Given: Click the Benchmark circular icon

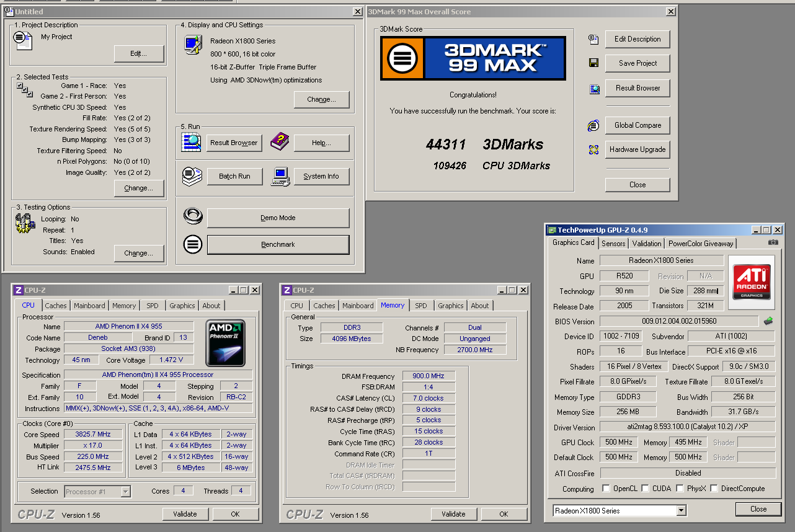Looking at the screenshot, I should 193,244.
